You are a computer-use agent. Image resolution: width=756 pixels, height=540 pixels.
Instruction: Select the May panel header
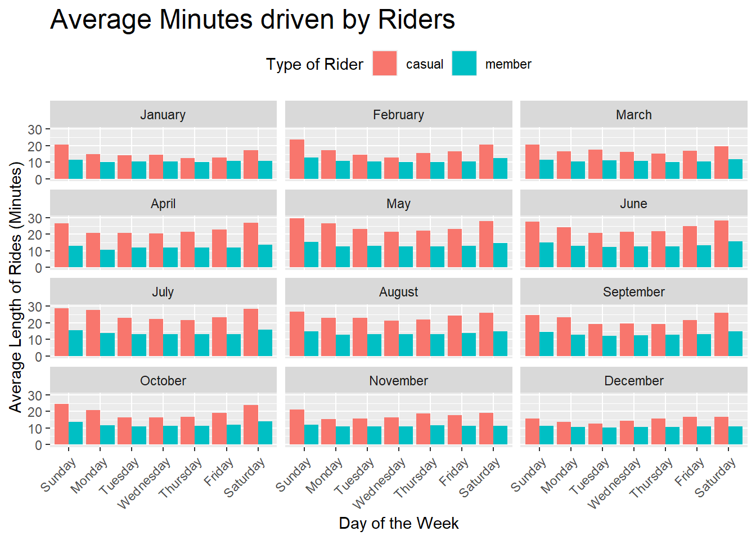(x=398, y=204)
